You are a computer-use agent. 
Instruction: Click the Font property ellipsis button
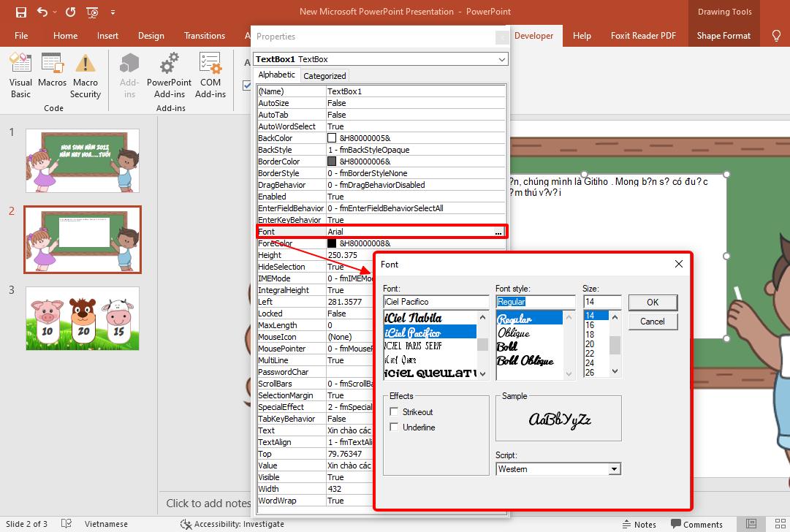click(498, 232)
